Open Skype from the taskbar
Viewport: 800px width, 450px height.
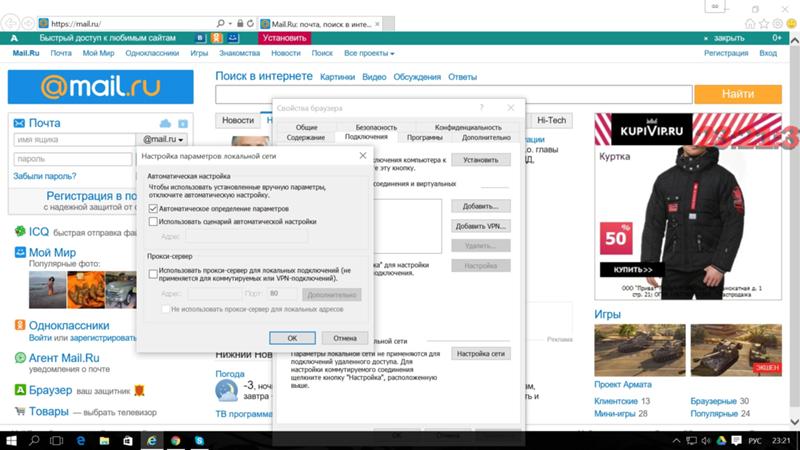199,440
